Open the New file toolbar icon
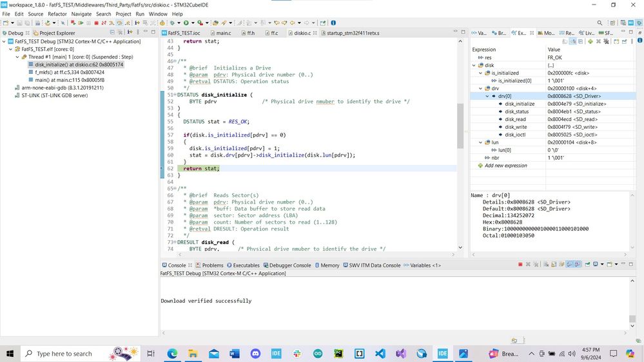 tap(6, 23)
